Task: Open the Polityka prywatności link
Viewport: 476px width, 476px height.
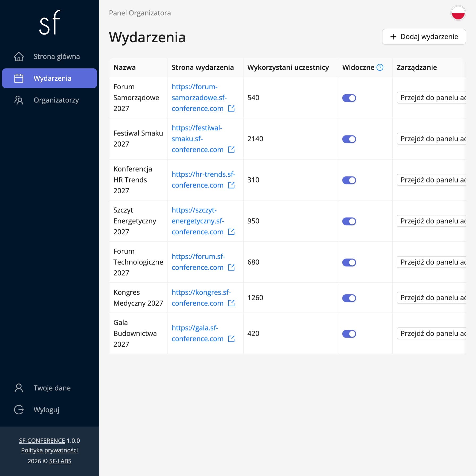Action: click(x=49, y=450)
